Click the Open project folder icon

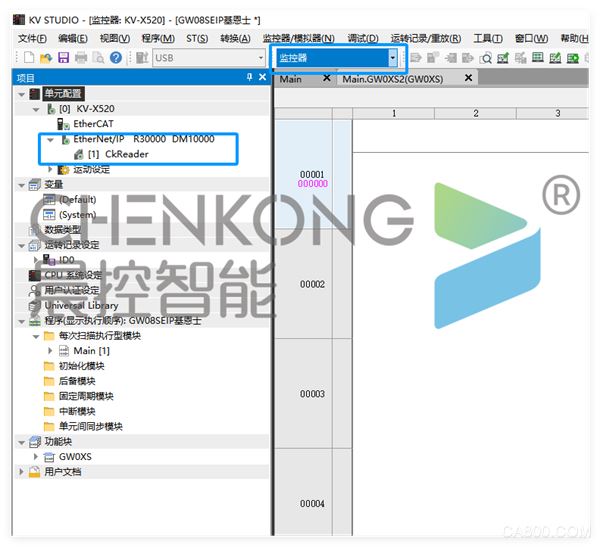click(46, 58)
